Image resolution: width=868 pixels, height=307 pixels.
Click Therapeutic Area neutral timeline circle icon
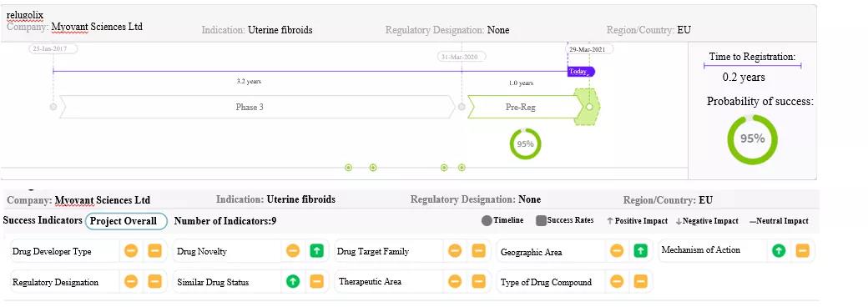[x=455, y=281]
